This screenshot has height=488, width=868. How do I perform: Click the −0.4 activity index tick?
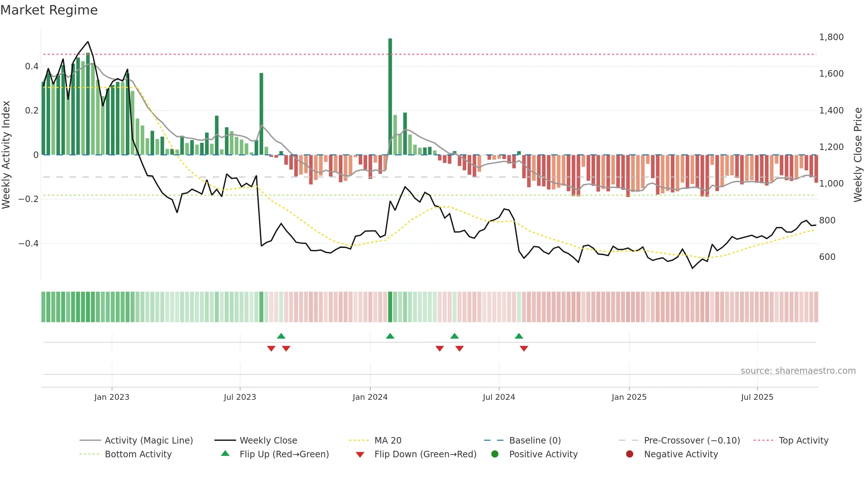(x=29, y=243)
